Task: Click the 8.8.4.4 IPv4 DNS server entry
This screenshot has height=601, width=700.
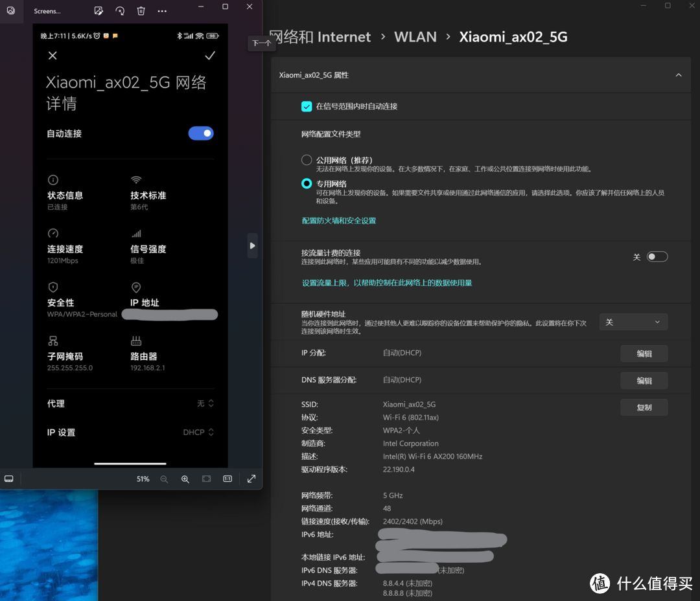Action: click(x=407, y=583)
